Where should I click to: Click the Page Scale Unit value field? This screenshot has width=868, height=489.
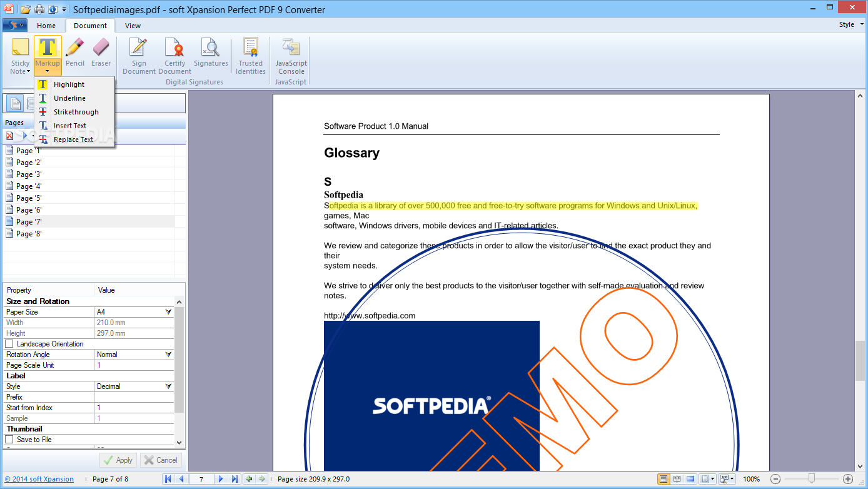[134, 365]
